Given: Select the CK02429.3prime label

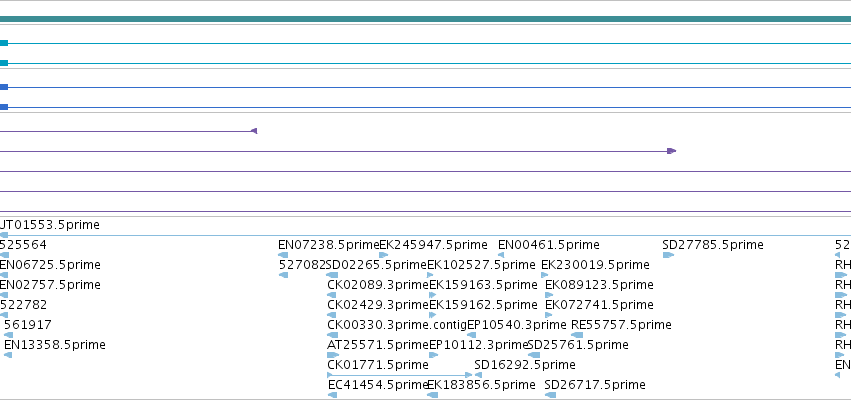Looking at the screenshot, I should pos(378,305).
